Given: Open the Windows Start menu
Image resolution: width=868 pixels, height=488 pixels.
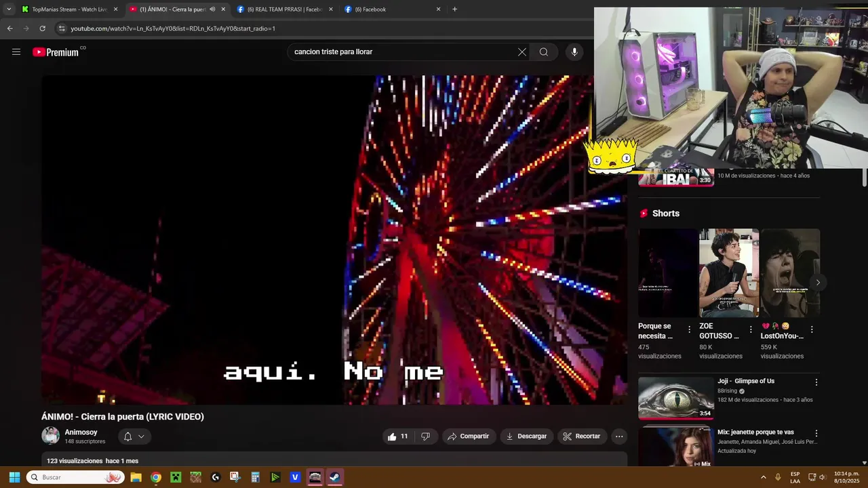Looking at the screenshot, I should point(14,477).
